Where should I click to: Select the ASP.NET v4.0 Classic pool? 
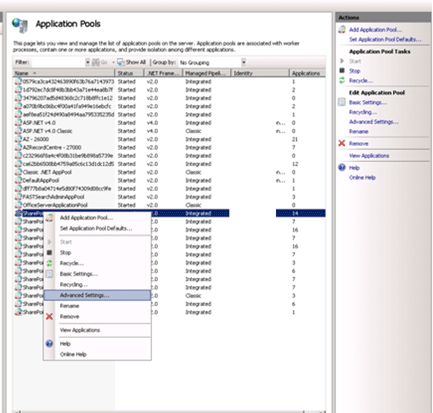(169, 131)
